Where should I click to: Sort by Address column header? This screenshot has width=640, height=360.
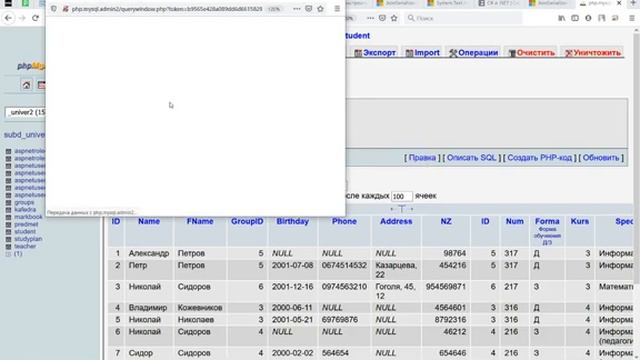396,221
